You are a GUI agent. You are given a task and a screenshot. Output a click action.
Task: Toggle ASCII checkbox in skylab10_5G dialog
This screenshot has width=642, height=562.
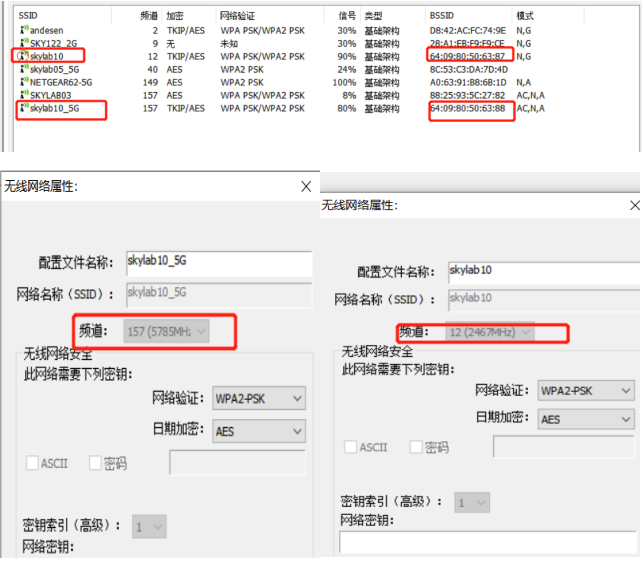(32, 463)
